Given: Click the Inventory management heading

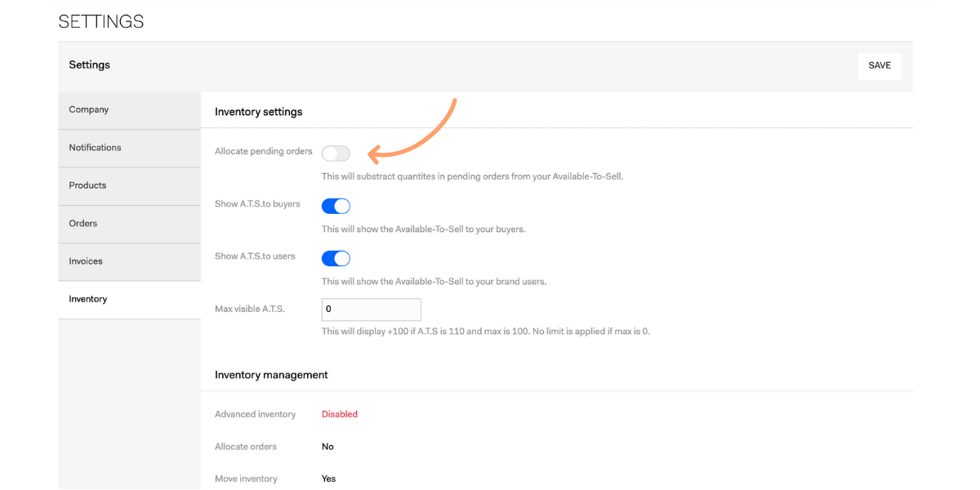Looking at the screenshot, I should coord(271,375).
